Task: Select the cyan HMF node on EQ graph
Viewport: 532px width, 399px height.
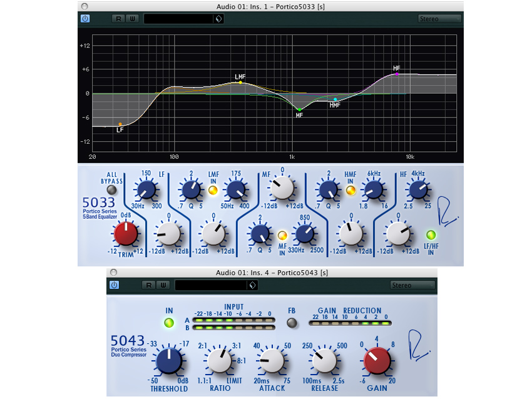Action: pyautogui.click(x=335, y=99)
